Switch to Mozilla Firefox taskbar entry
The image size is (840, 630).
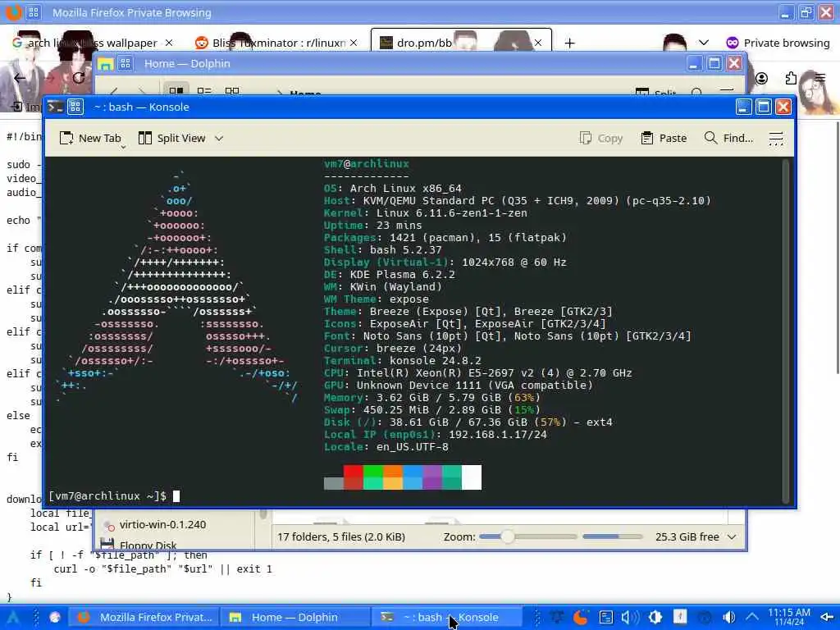[144, 617]
